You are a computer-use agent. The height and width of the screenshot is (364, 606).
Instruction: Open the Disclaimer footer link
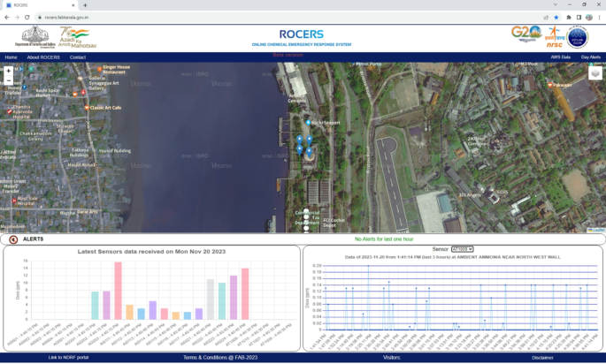pyautogui.click(x=542, y=357)
